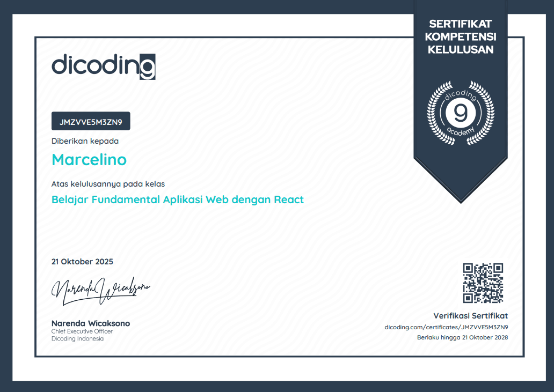554x392 pixels.
Task: Click the 'SERTIFIKAT KOMPETENSI KELULUSAN' ribbon heading
Action: 461,36
